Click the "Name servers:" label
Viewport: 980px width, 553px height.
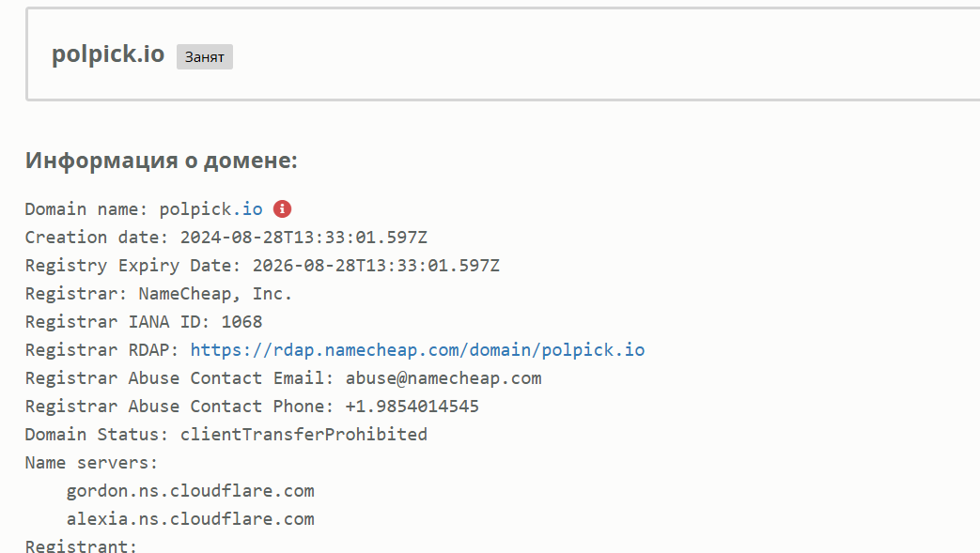pyautogui.click(x=92, y=463)
